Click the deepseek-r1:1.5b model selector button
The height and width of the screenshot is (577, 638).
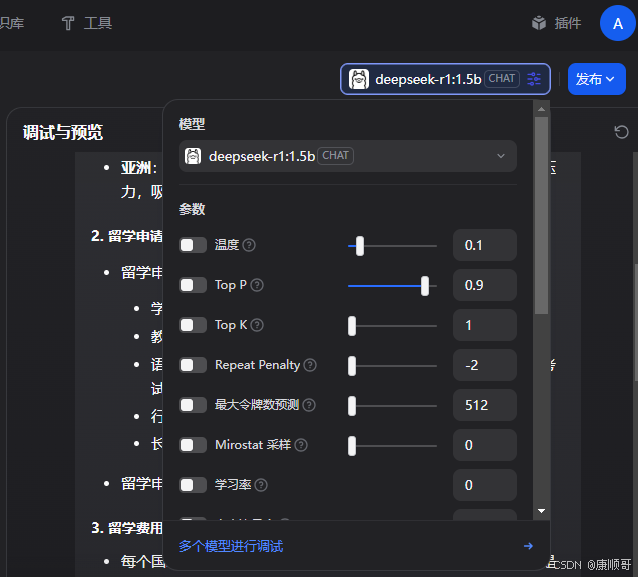point(445,79)
